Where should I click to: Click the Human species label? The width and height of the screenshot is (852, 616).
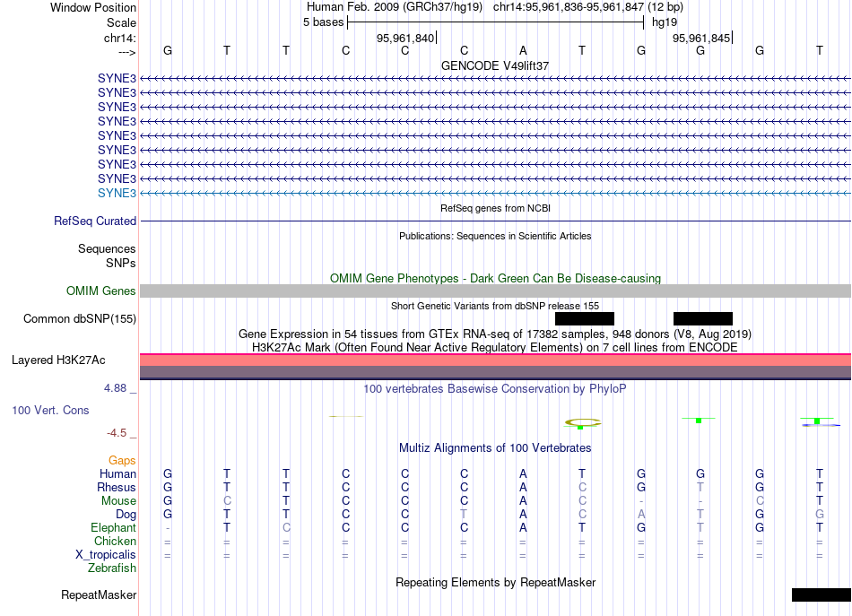117,473
